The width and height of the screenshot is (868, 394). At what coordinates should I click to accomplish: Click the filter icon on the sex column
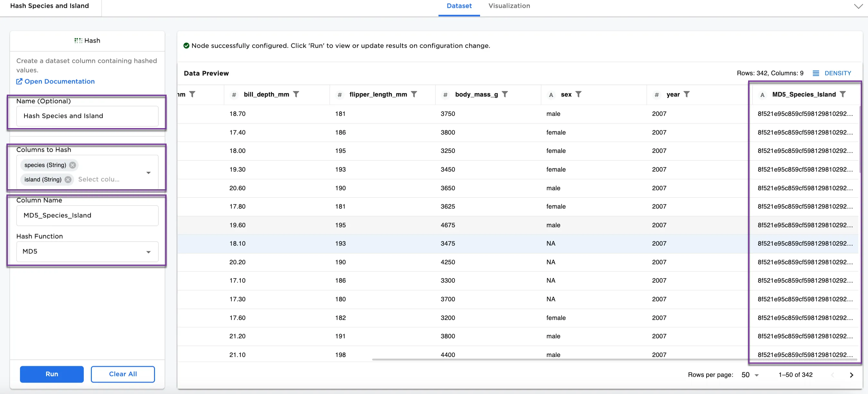coord(579,94)
